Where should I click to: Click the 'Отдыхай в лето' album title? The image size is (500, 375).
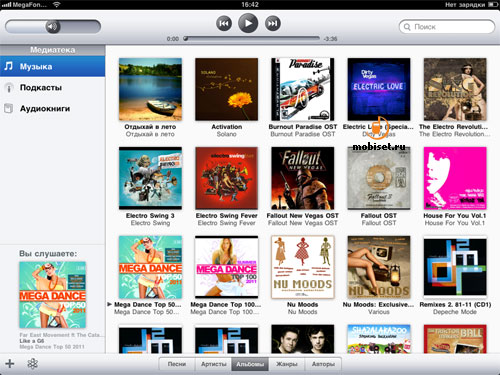coord(150,127)
